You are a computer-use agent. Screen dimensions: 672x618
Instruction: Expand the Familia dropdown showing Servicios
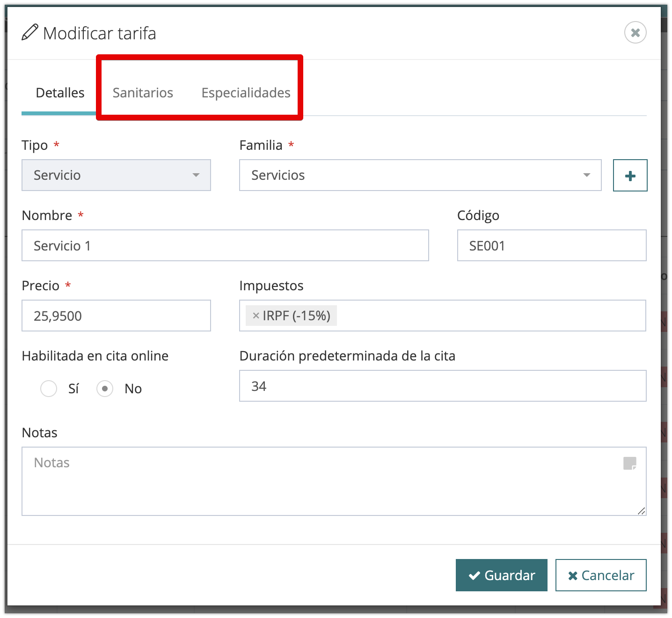click(420, 175)
